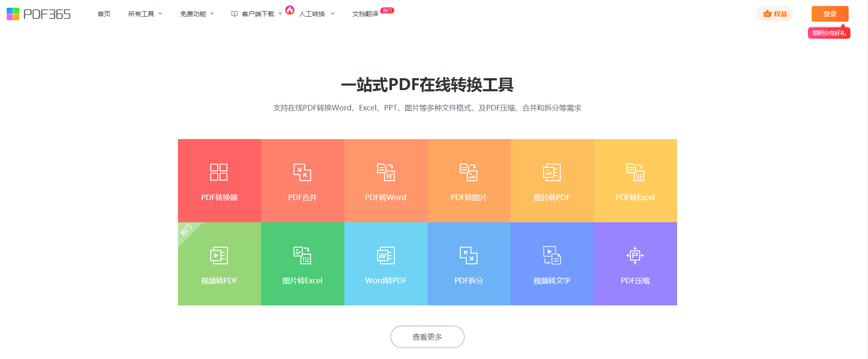Screen dimensions: 868x359
Task: Select the 图片转PDF label
Action: coord(552,197)
